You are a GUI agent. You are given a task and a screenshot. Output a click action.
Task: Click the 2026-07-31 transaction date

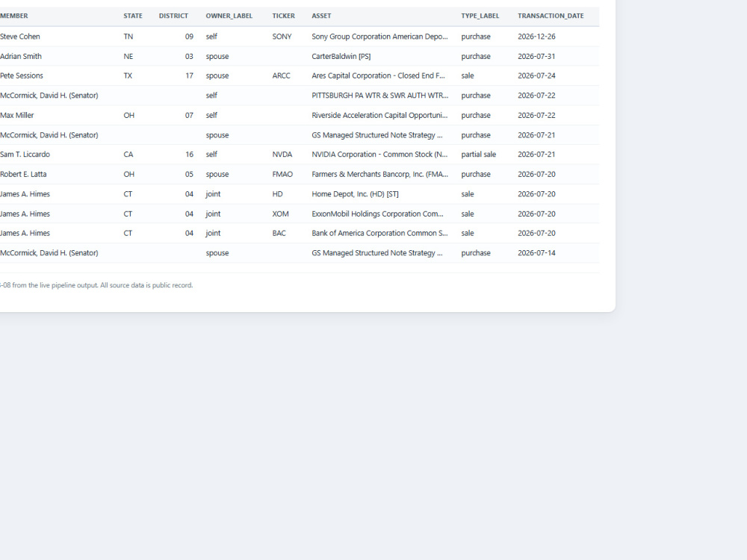[x=536, y=56]
